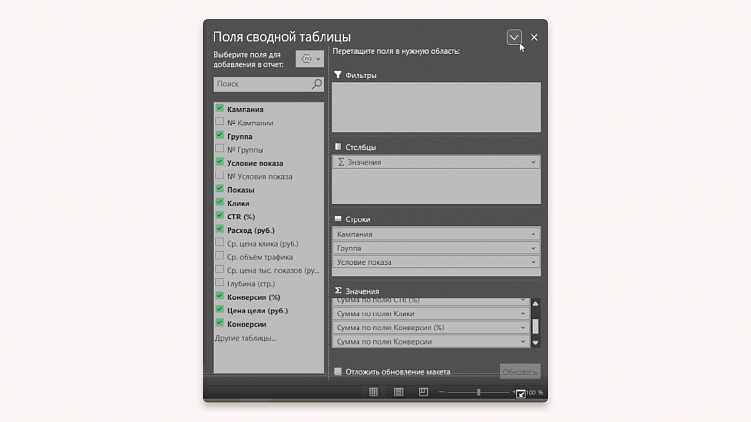Click the Обновить button
The width and height of the screenshot is (751, 422).
point(520,372)
